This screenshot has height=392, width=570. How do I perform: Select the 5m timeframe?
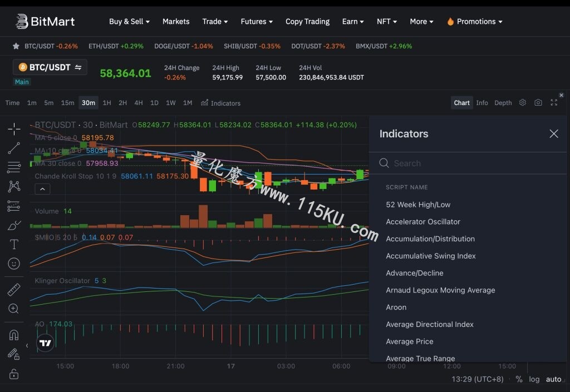click(x=49, y=103)
